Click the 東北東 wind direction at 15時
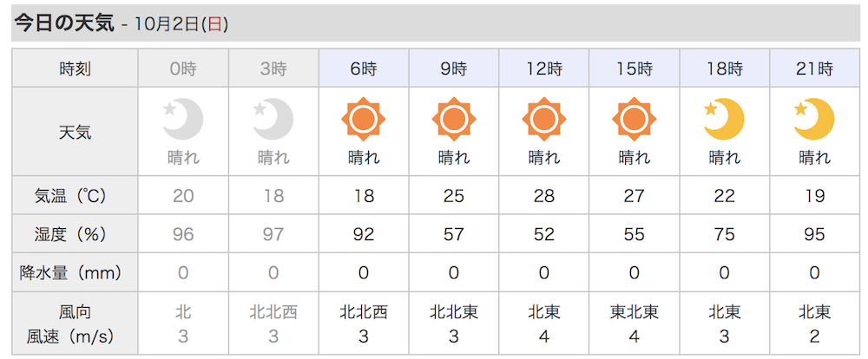Viewport: 868px width, 359px height. click(635, 312)
